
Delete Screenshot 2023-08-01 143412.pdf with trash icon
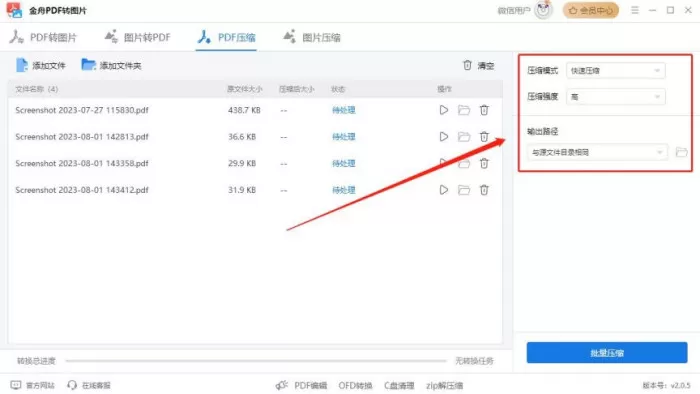click(484, 190)
